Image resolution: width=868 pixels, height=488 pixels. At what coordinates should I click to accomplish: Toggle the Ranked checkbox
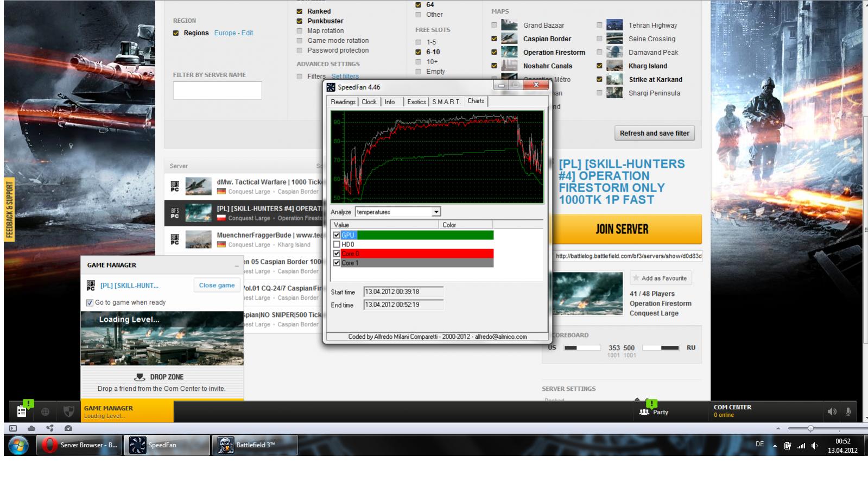pos(299,11)
